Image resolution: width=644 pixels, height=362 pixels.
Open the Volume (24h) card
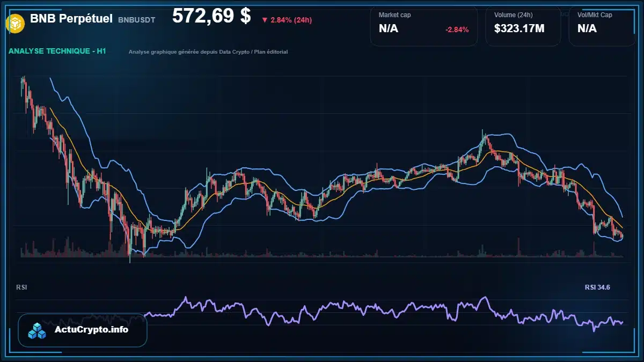tap(523, 26)
